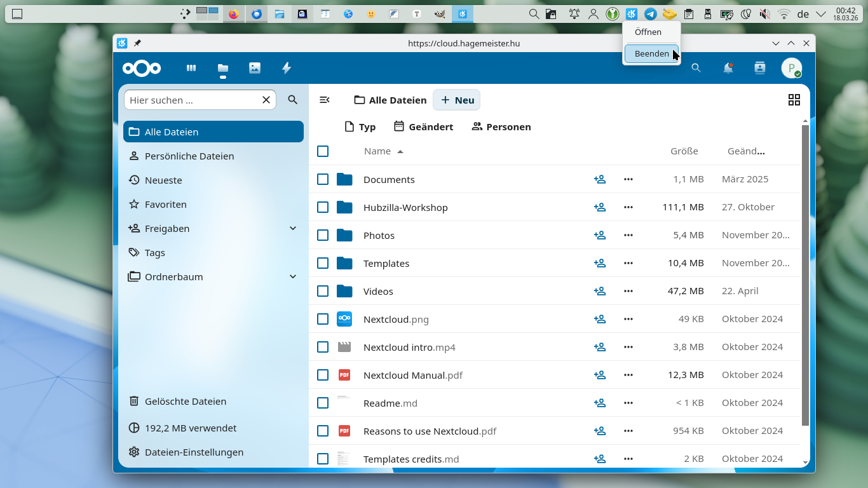
Task: Toggle the select-all files checkbox
Action: (323, 151)
